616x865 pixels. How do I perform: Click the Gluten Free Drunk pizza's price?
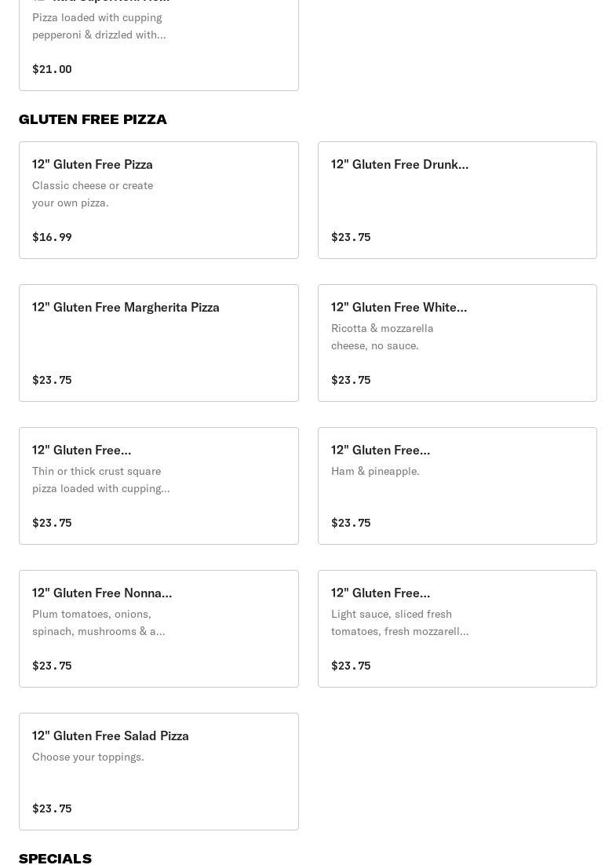[351, 237]
